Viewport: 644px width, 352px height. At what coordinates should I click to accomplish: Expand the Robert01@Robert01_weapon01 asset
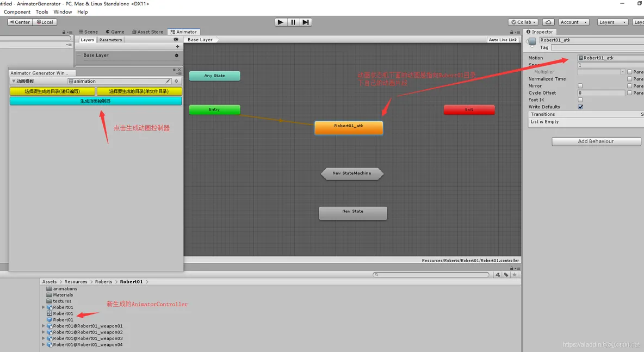tap(44, 326)
